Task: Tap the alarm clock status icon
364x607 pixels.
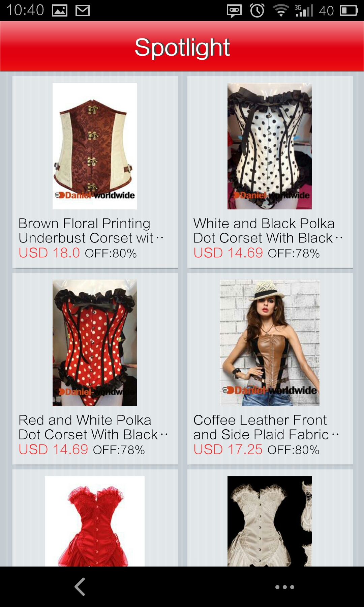Action: click(257, 10)
